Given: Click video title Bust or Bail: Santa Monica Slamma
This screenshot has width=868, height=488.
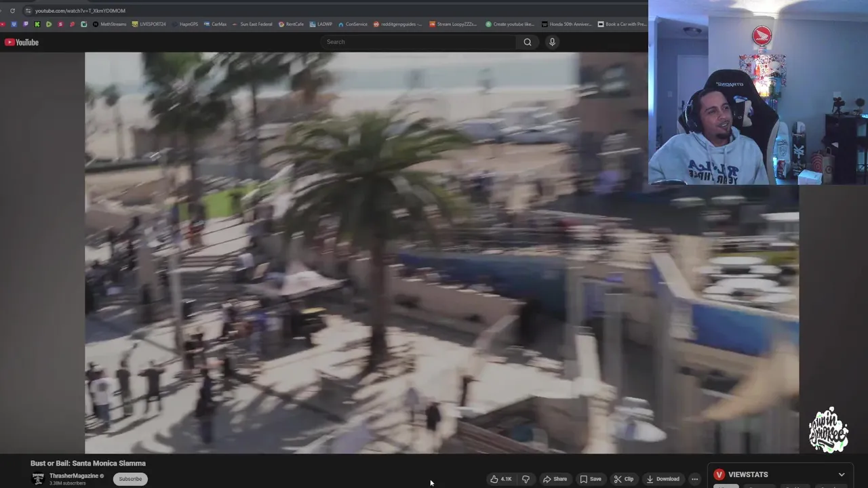Looking at the screenshot, I should (88, 464).
